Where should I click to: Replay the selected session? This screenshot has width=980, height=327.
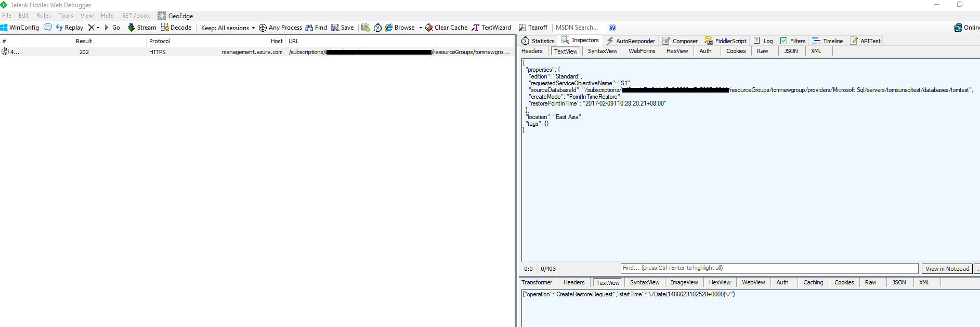coord(70,28)
